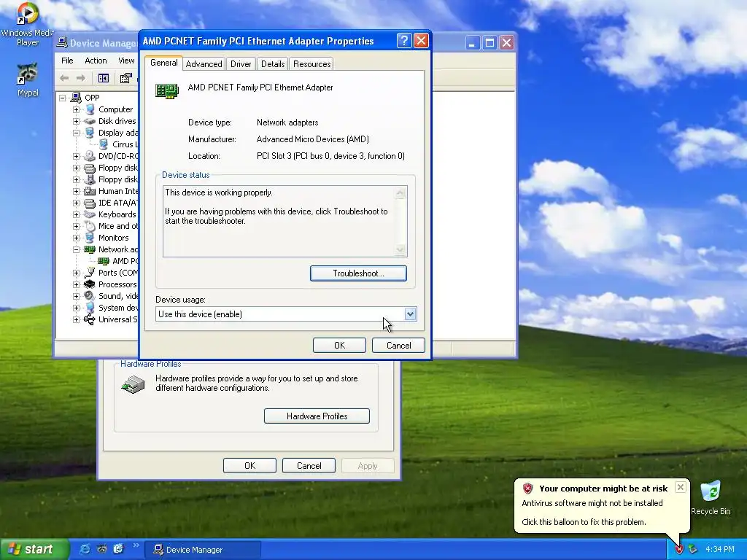747x560 pixels.
Task: Select the Details tab
Action: pos(273,64)
